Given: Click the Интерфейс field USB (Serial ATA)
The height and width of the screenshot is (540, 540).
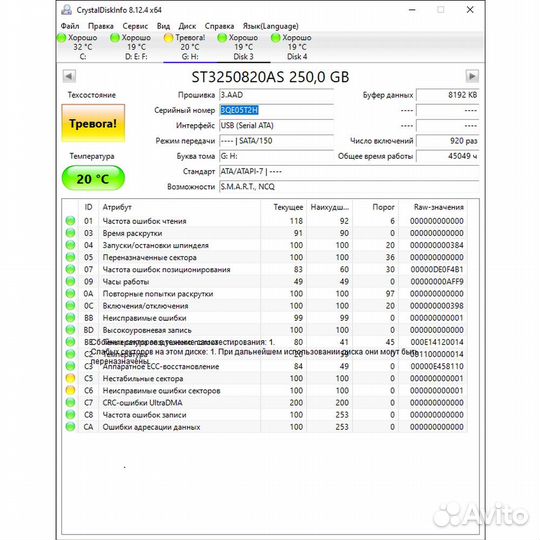Looking at the screenshot, I should (x=277, y=125).
